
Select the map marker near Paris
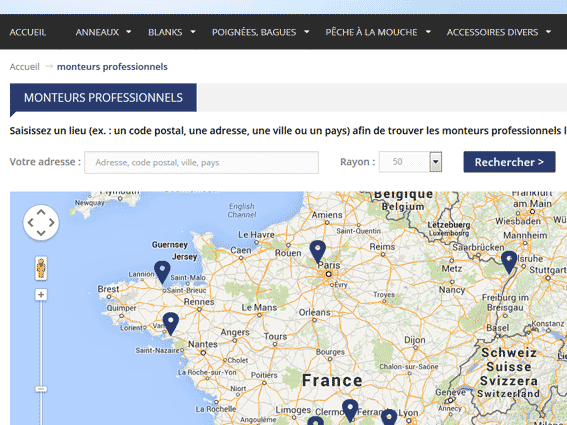[317, 252]
